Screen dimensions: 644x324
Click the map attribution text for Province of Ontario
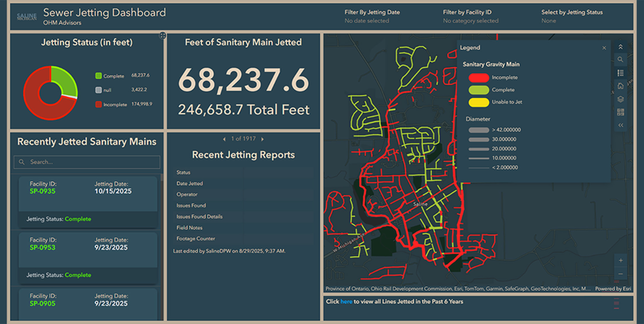[458, 289]
